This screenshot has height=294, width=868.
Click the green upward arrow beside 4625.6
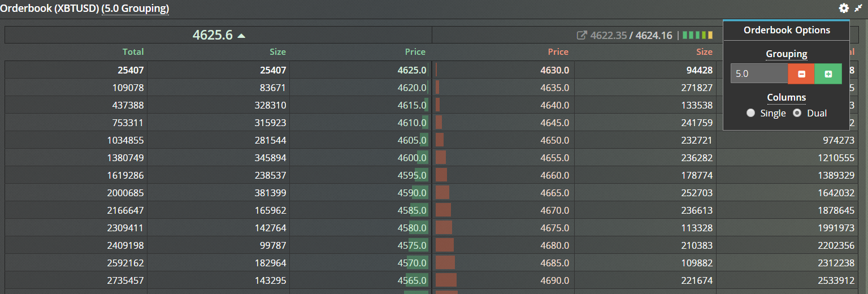(241, 36)
